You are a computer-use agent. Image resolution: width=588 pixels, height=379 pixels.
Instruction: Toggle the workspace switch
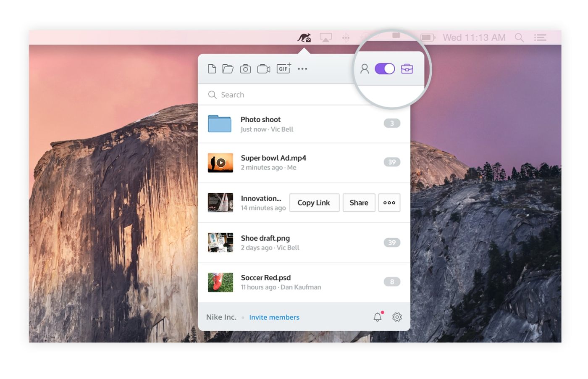pos(385,68)
